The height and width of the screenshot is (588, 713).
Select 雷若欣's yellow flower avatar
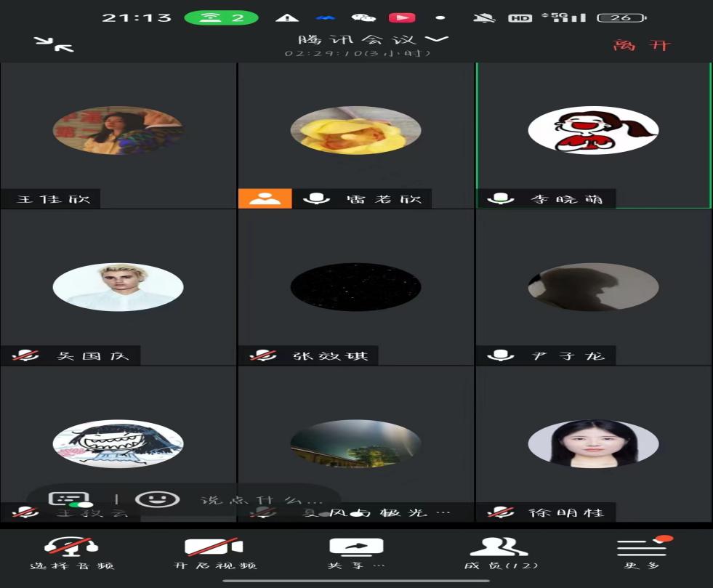click(355, 131)
